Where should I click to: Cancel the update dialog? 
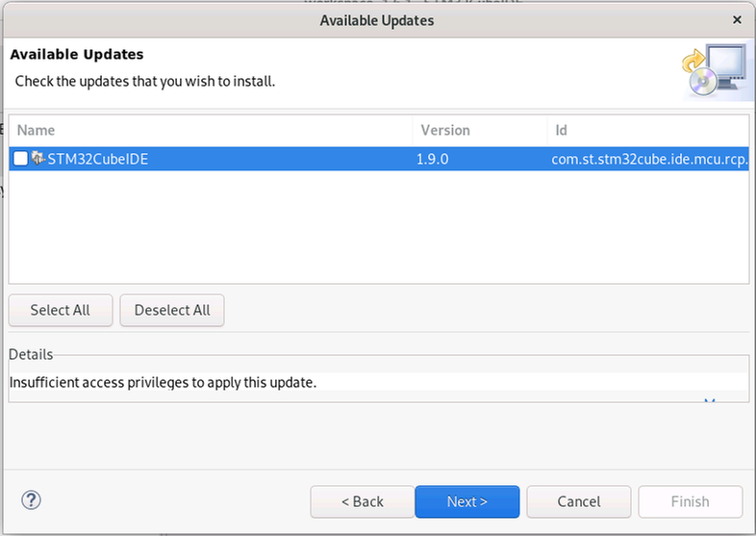coord(579,501)
